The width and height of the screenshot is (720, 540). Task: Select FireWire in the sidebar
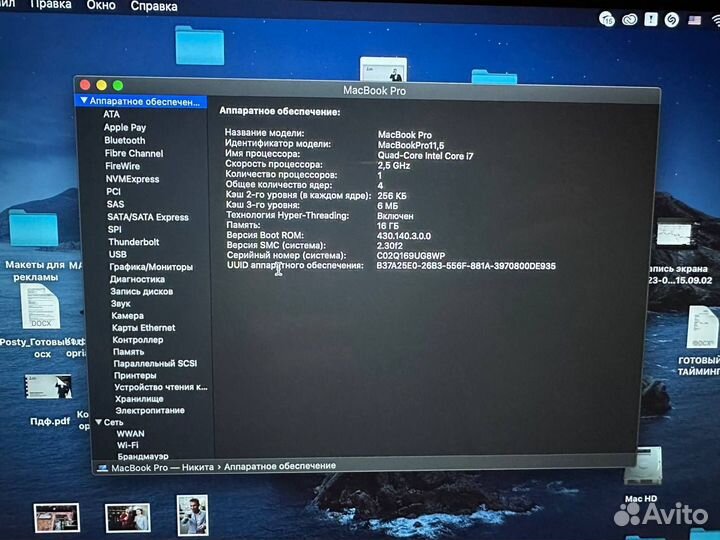click(x=123, y=166)
